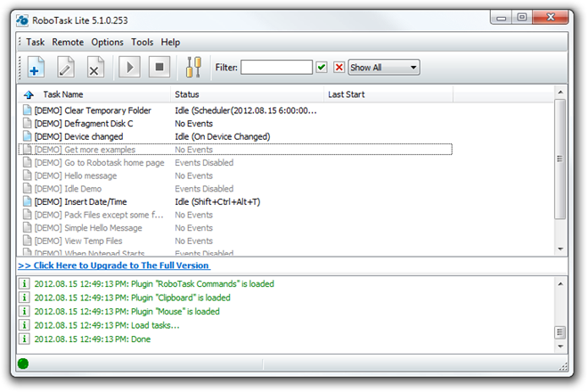Apply filter with the green checkmark icon
This screenshot has height=392, width=588.
(322, 68)
